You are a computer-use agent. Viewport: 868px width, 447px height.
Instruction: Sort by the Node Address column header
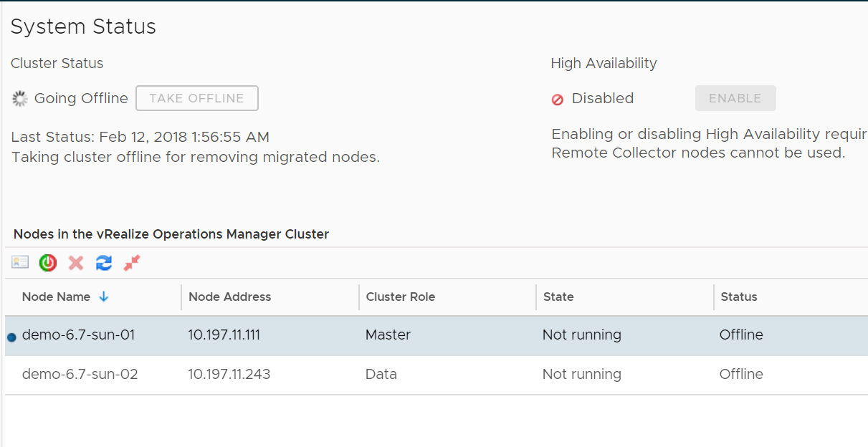tap(229, 297)
